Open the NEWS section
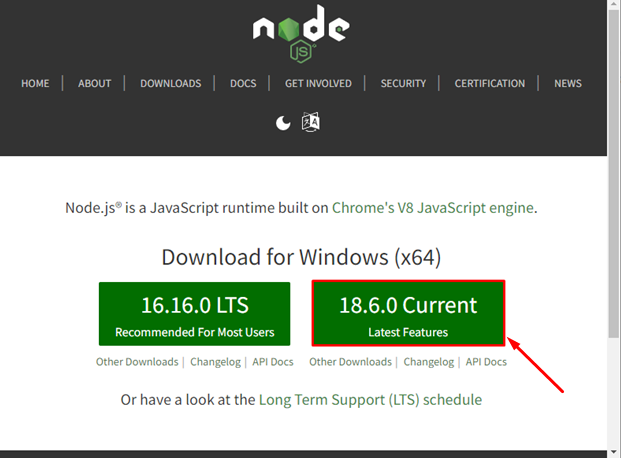621x458 pixels. (x=568, y=84)
